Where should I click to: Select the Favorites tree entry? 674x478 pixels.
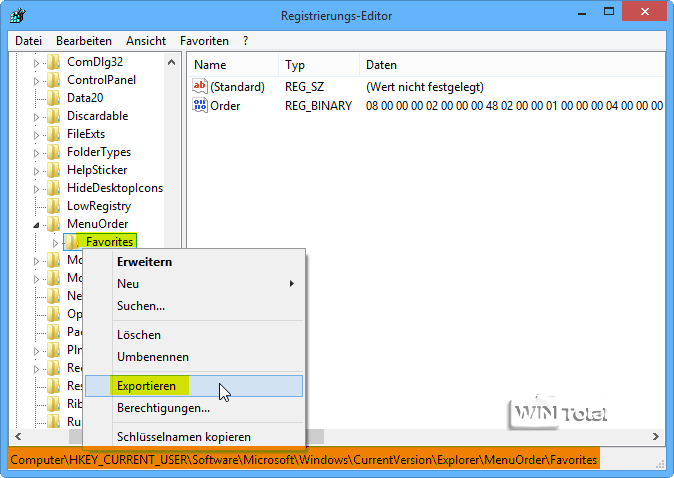click(109, 242)
